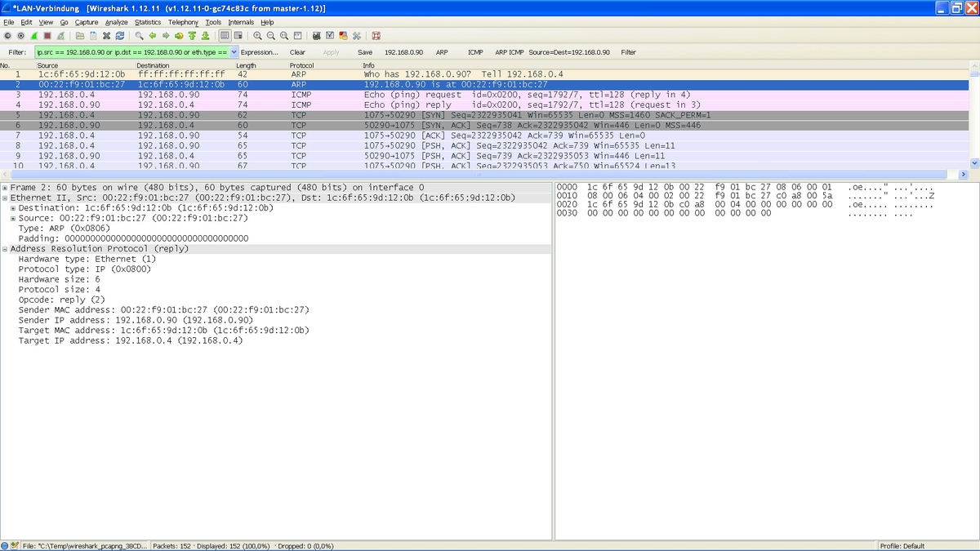Click 'Profile: Default' in status bar
Image resolution: width=980 pixels, height=551 pixels.
[x=902, y=545]
